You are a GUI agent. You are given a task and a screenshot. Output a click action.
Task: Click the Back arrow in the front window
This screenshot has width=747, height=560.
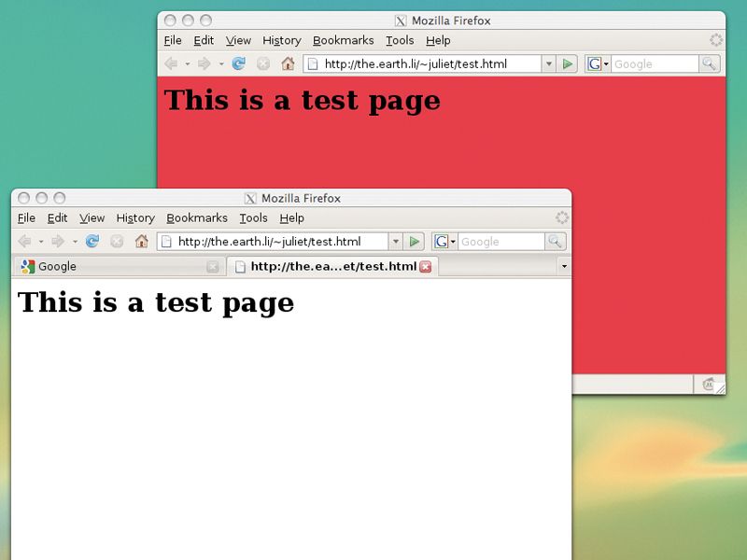(x=24, y=241)
